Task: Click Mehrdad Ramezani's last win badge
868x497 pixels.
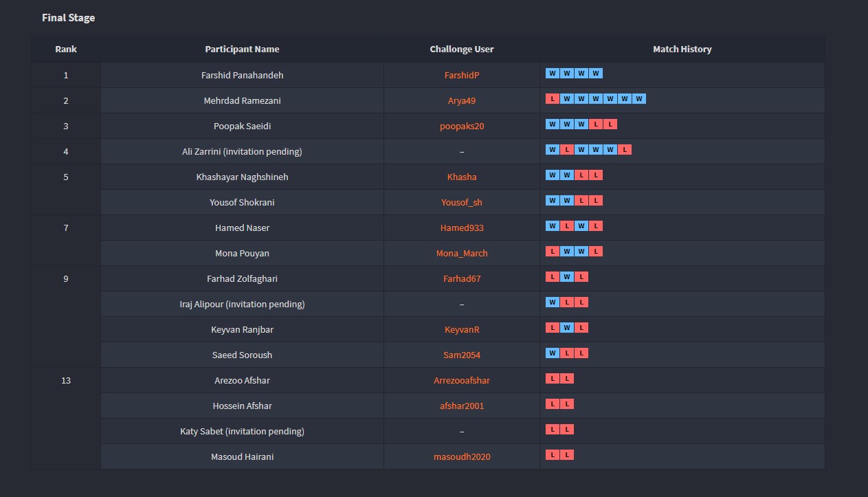Action: tap(639, 99)
